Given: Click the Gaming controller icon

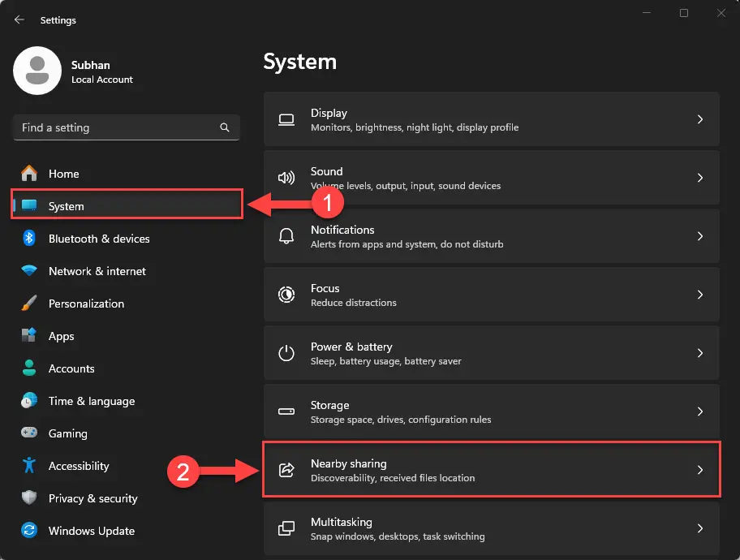Looking at the screenshot, I should (x=29, y=433).
